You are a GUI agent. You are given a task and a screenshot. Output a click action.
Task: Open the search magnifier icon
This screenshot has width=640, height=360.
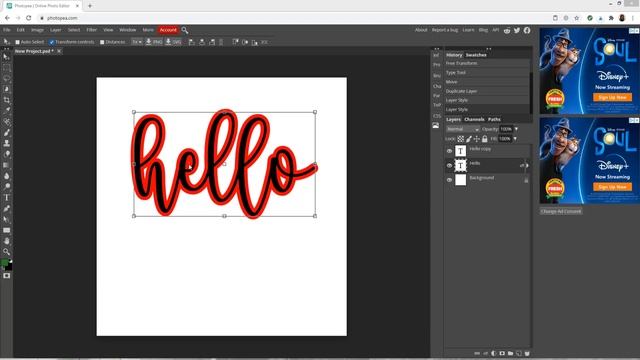pos(185,30)
